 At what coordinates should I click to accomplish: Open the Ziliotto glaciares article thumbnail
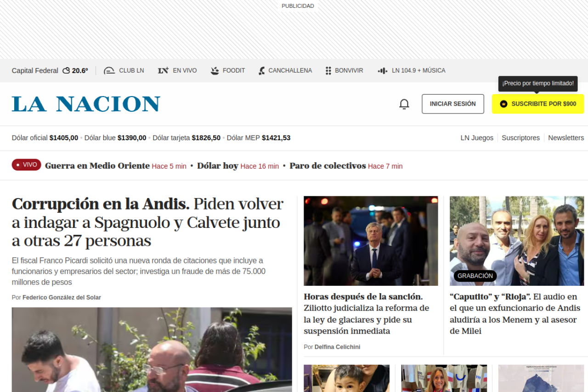click(x=371, y=241)
